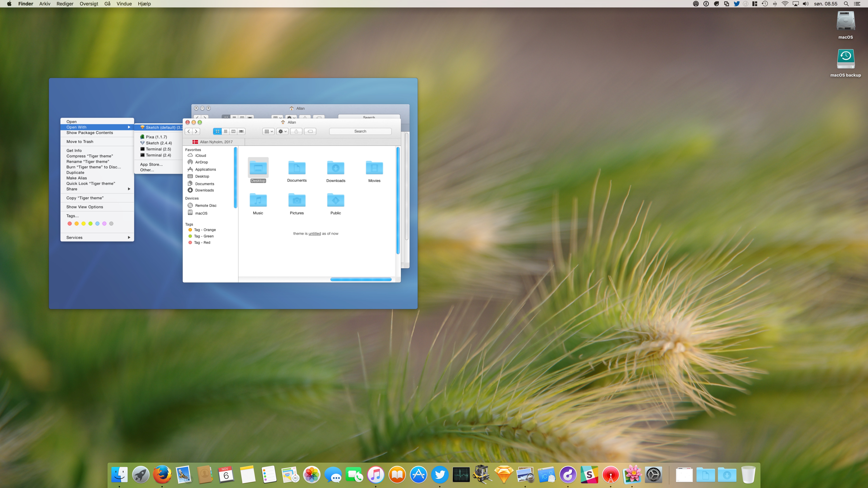Click AirDrop in the sidebar

tap(201, 162)
